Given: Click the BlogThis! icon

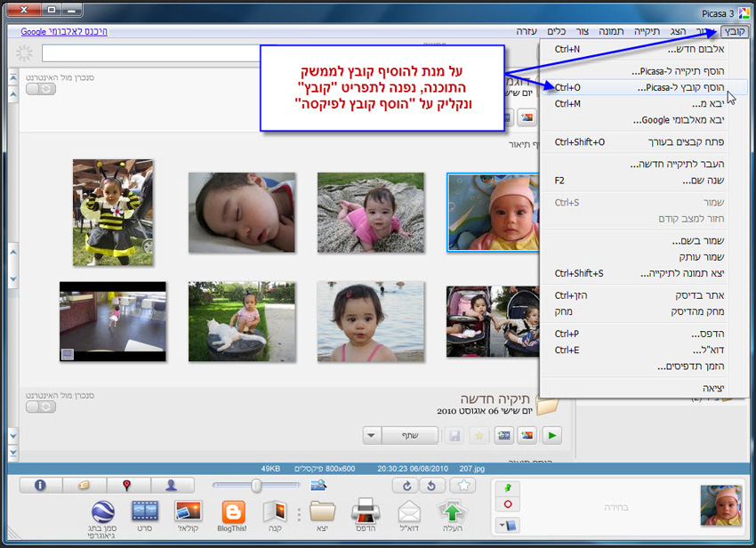Looking at the screenshot, I should click(233, 512).
